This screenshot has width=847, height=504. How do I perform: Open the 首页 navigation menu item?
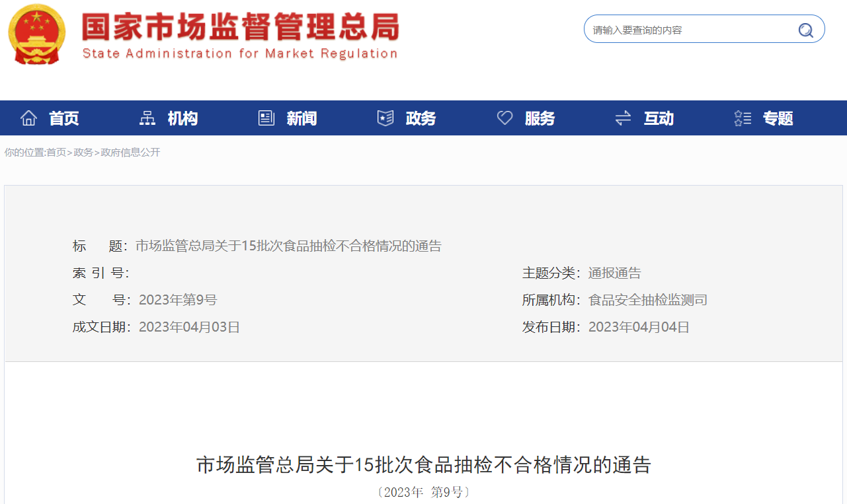tap(64, 118)
